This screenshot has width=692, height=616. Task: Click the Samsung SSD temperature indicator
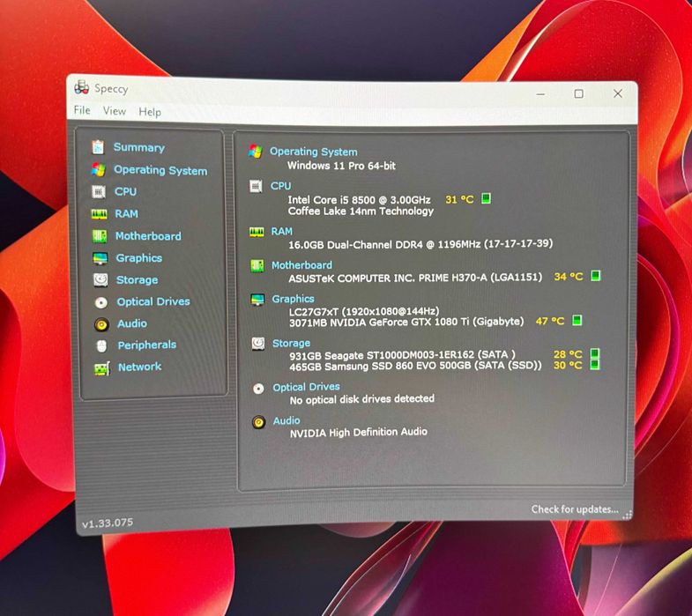coord(594,364)
